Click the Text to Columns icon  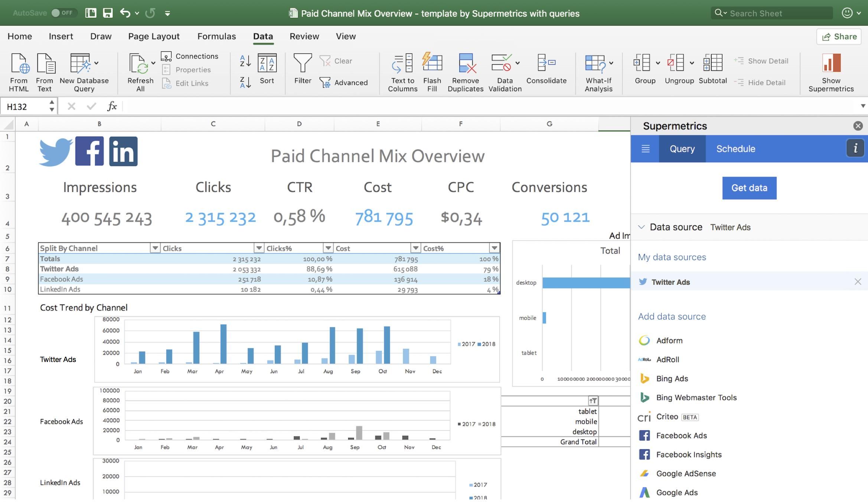[x=402, y=63]
